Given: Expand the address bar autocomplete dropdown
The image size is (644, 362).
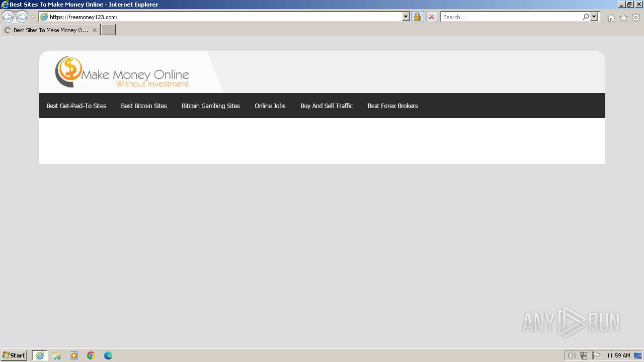Looking at the screenshot, I should (406, 17).
